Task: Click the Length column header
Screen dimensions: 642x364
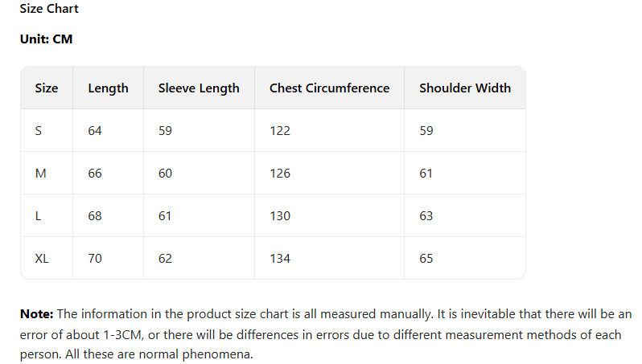Action: tap(108, 88)
